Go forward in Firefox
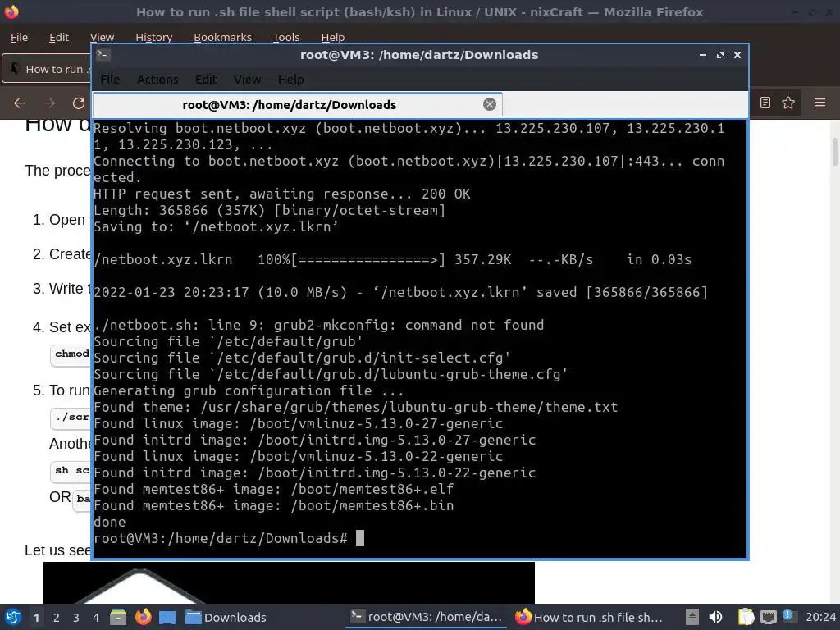 48,103
